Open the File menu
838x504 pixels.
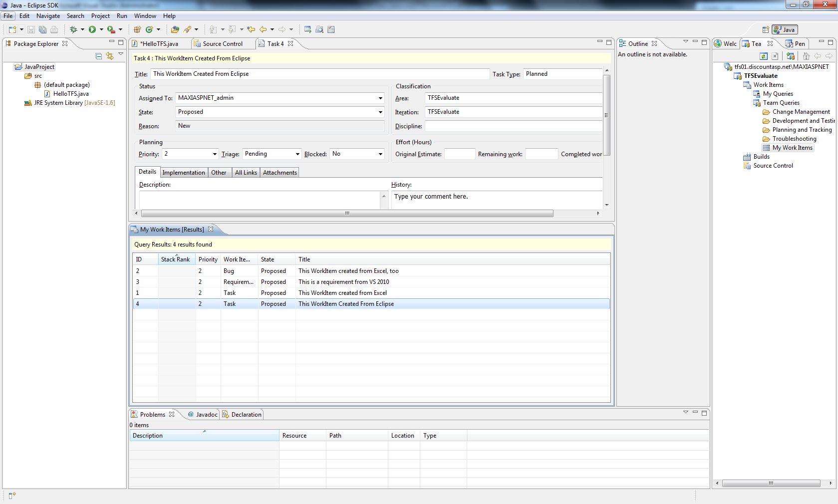pyautogui.click(x=8, y=16)
